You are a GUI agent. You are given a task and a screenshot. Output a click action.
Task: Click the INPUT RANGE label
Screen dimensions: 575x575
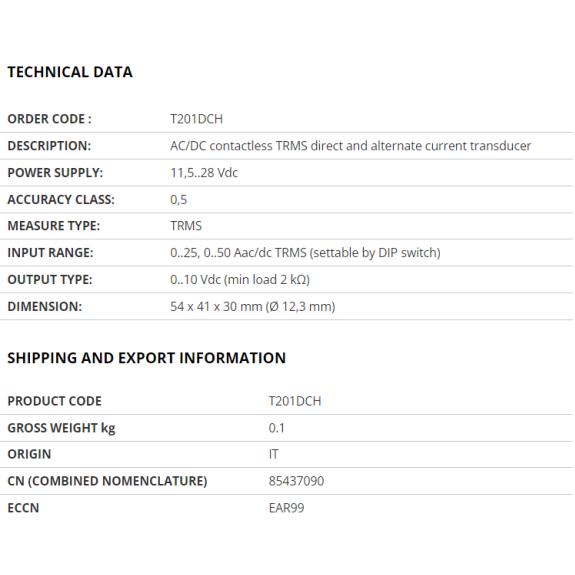pyautogui.click(x=51, y=253)
